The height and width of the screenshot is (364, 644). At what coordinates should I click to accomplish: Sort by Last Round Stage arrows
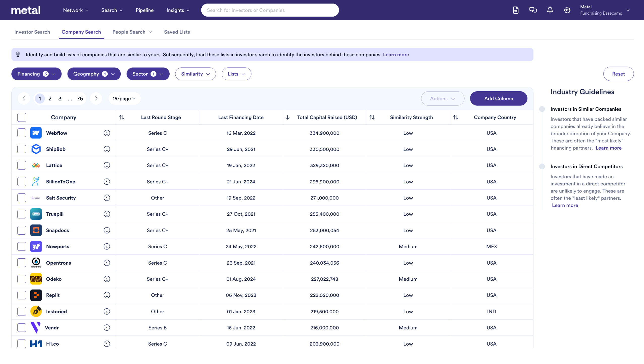[x=121, y=117]
